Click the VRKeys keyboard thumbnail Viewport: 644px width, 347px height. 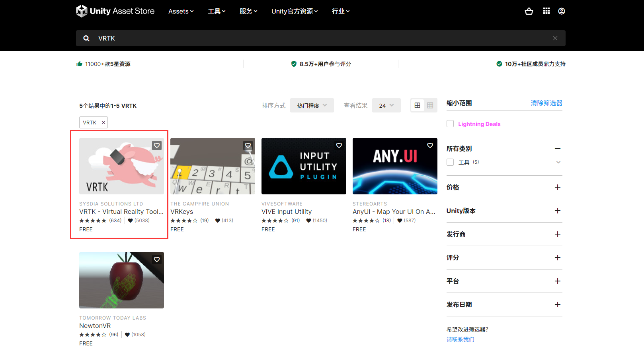point(213,166)
